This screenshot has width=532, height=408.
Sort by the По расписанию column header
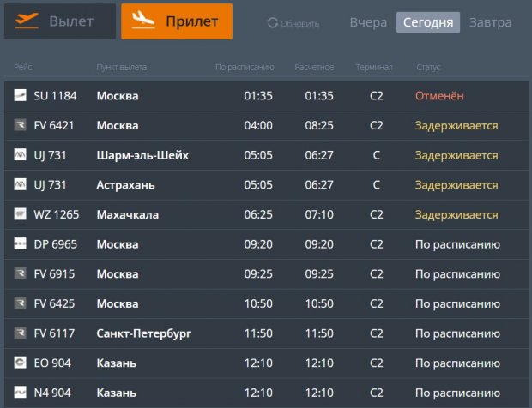point(245,66)
